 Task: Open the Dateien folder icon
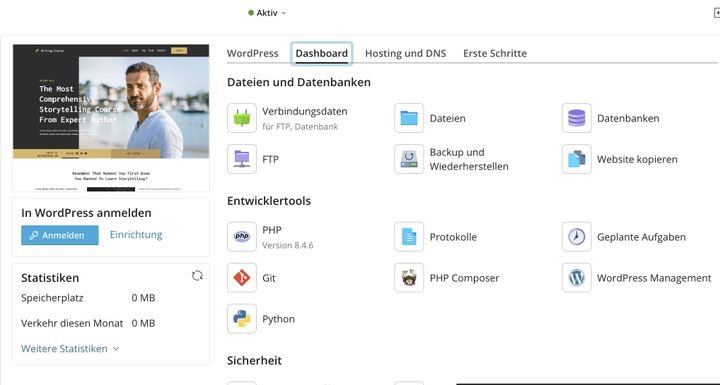(409, 118)
